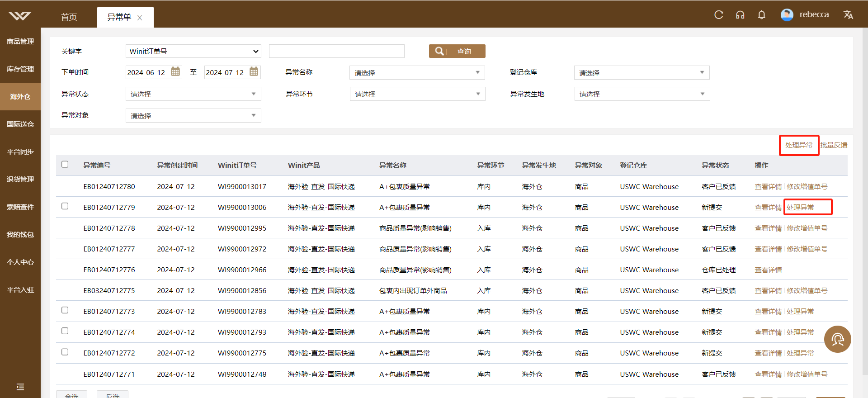The height and width of the screenshot is (398, 868).
Task: Click order number WI9900013017
Action: [242, 187]
